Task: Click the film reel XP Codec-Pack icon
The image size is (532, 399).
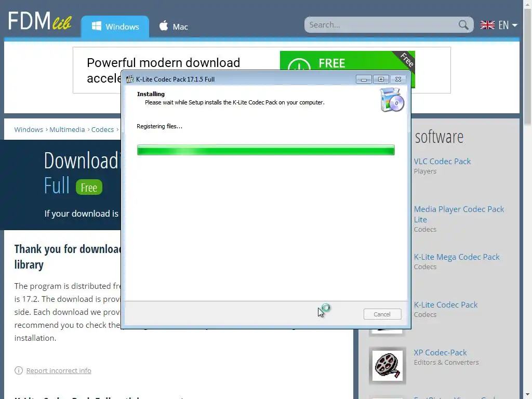Action: coord(387,365)
